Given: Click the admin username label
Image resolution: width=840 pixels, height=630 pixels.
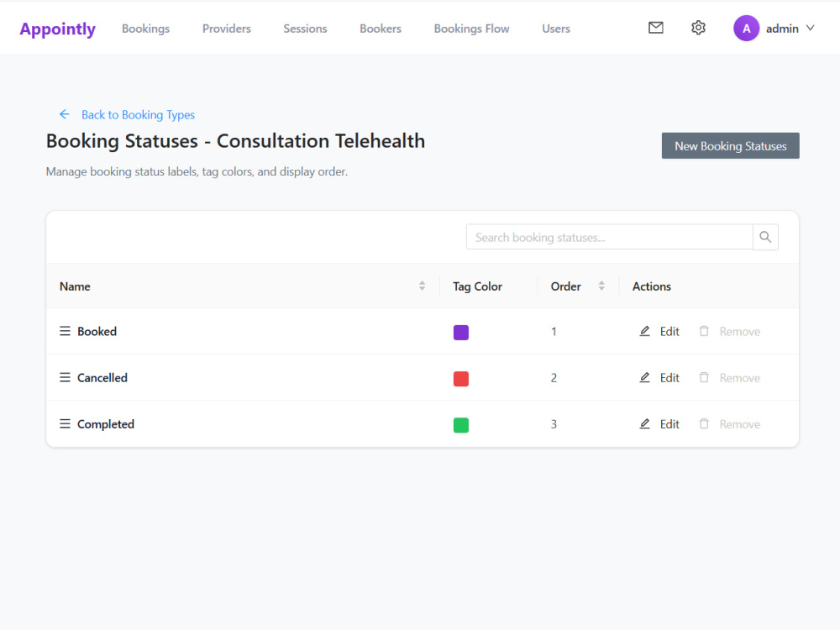Looking at the screenshot, I should pyautogui.click(x=782, y=29).
